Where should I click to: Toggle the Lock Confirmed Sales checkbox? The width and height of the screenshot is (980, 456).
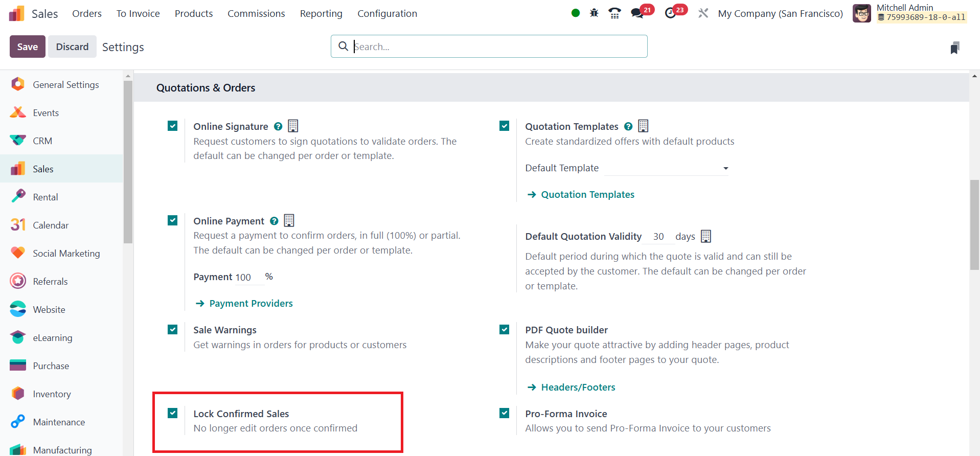point(173,413)
